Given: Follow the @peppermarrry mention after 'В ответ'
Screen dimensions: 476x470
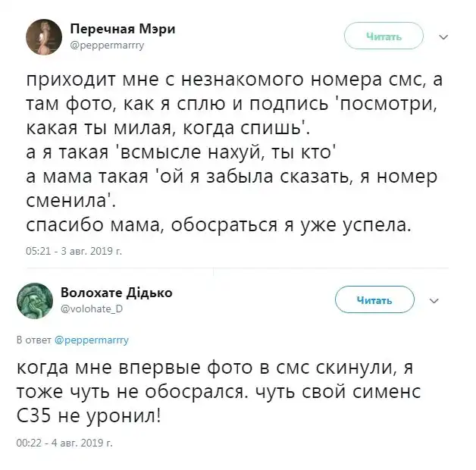Looking at the screenshot, I should point(92,340).
